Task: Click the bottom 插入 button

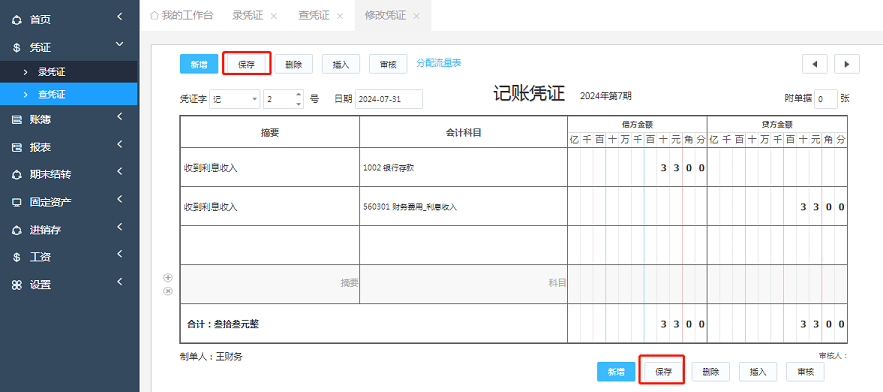Action: (x=758, y=372)
